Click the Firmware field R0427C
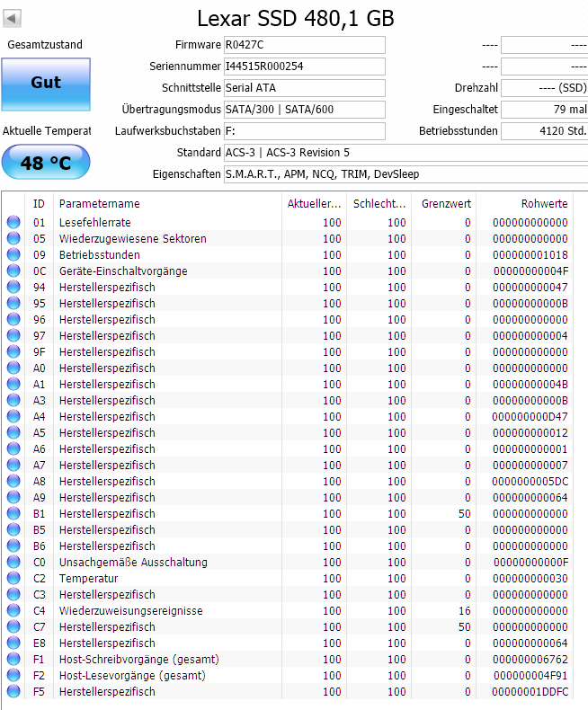The image size is (588, 710). point(305,45)
